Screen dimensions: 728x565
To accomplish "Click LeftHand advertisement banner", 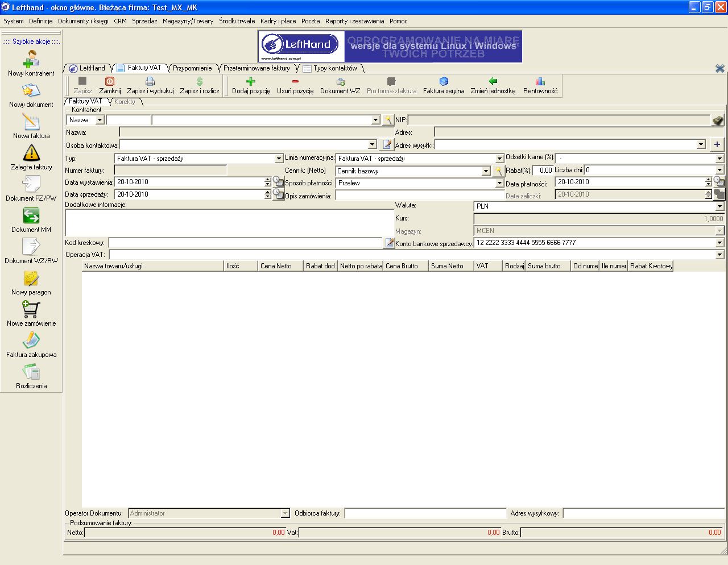I will pyautogui.click(x=390, y=46).
